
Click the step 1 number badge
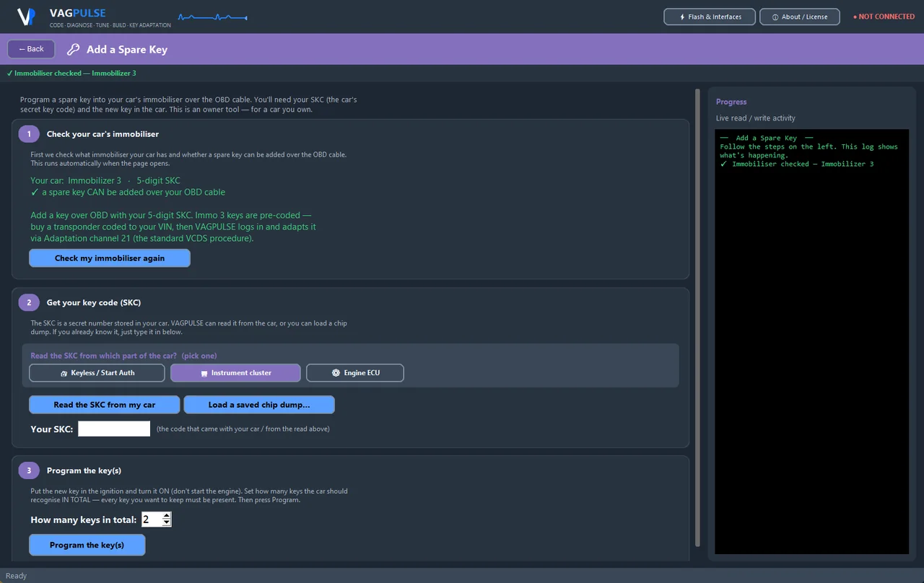coord(29,134)
